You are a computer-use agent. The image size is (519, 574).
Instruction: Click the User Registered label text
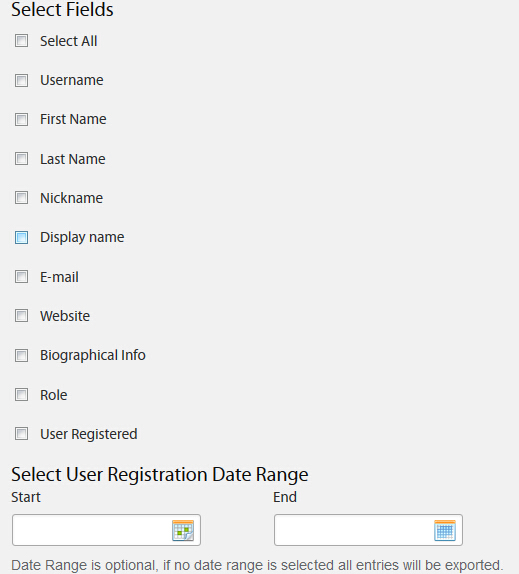pos(89,434)
